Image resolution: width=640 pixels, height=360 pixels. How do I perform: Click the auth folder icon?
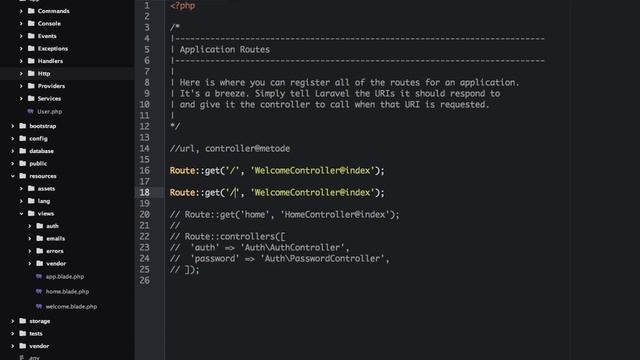tap(40, 226)
